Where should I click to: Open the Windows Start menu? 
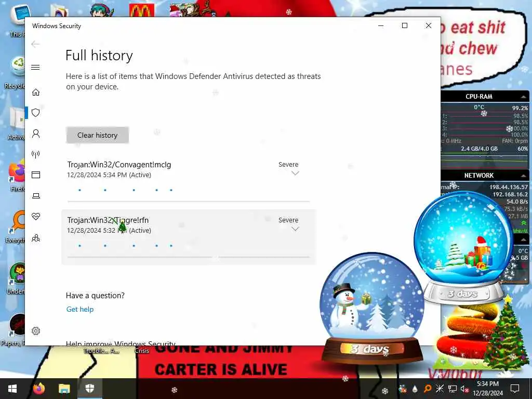[12, 389]
